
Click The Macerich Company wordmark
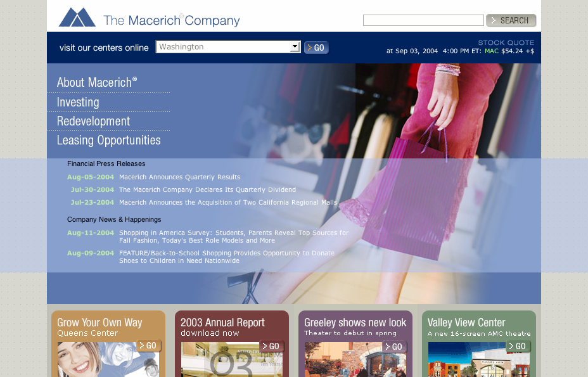coord(171,20)
